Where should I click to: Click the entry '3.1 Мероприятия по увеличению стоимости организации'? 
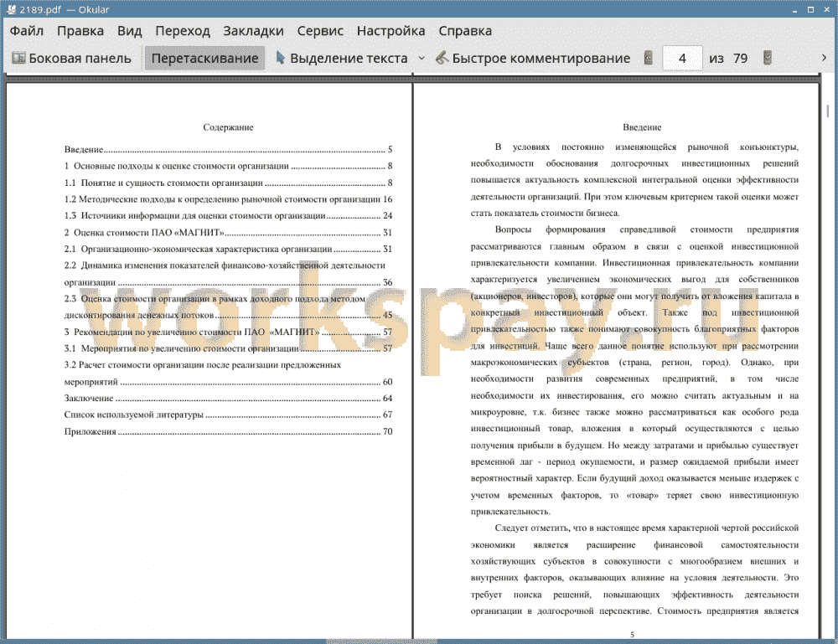pyautogui.click(x=228, y=348)
